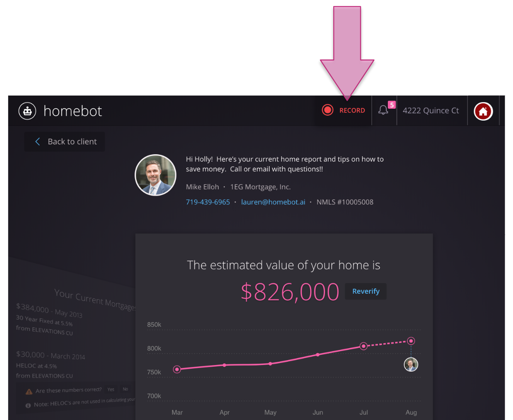Image resolution: width=513 pixels, height=420 pixels.
Task: Click the orange warning triangle icon
Action: [29, 392]
